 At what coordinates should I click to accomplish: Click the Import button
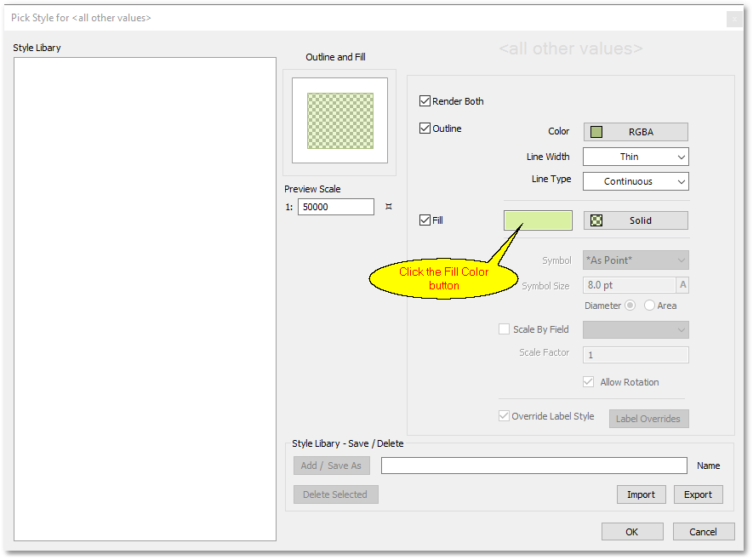(x=641, y=494)
